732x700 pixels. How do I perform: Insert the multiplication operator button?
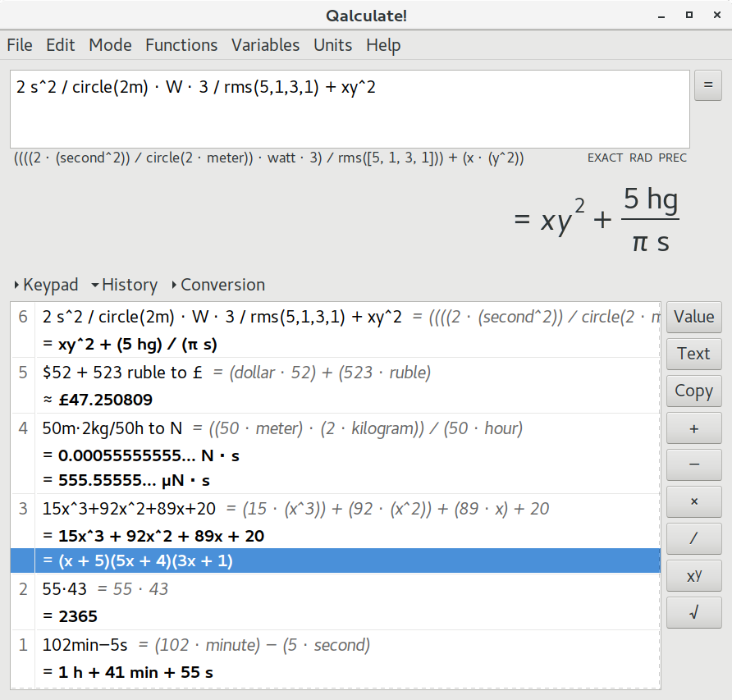click(x=693, y=501)
